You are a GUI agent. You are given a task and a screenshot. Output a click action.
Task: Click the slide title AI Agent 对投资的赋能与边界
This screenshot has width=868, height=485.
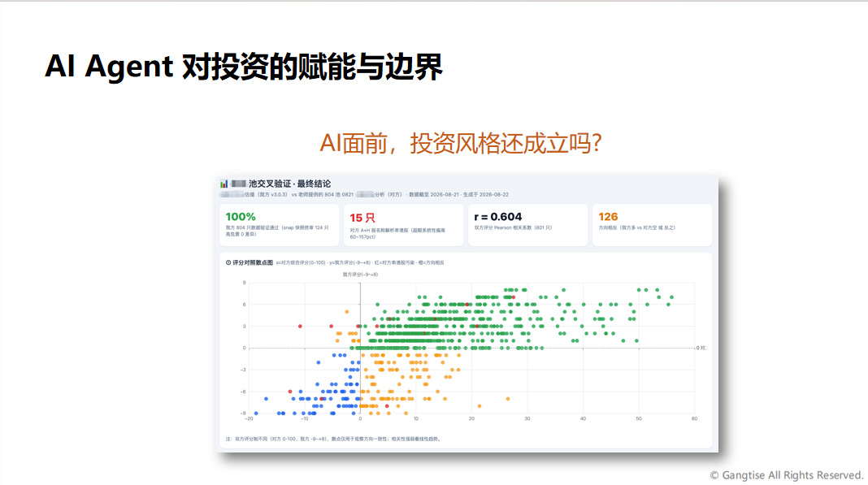(x=244, y=67)
